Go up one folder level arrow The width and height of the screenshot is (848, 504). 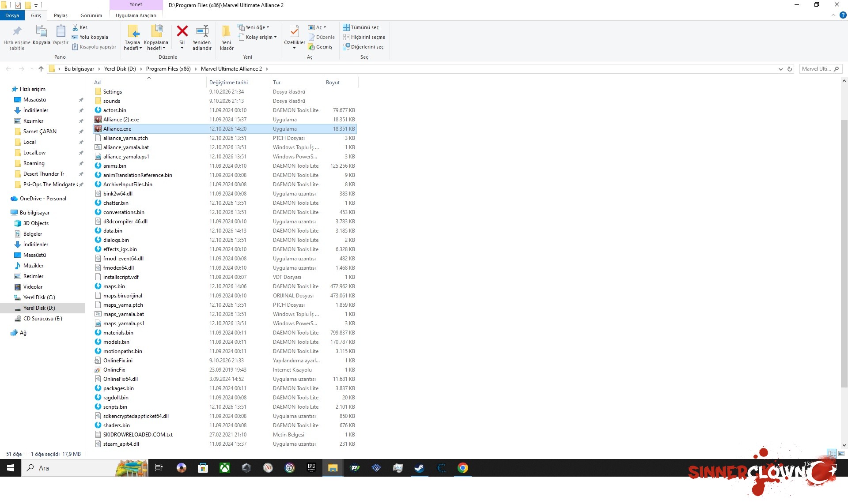pyautogui.click(x=41, y=69)
